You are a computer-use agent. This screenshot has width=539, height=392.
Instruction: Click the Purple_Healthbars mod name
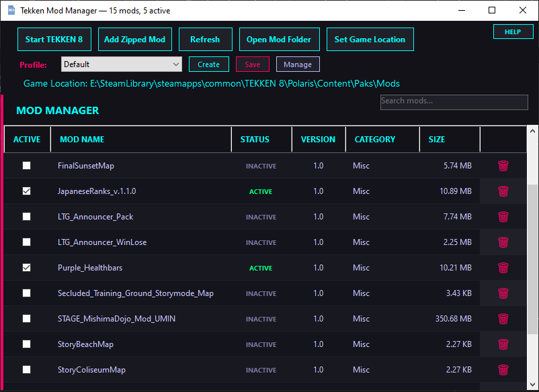pos(90,268)
